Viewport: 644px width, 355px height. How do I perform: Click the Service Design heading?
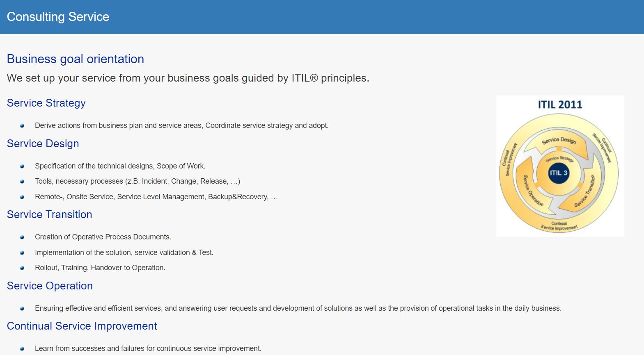coord(43,143)
